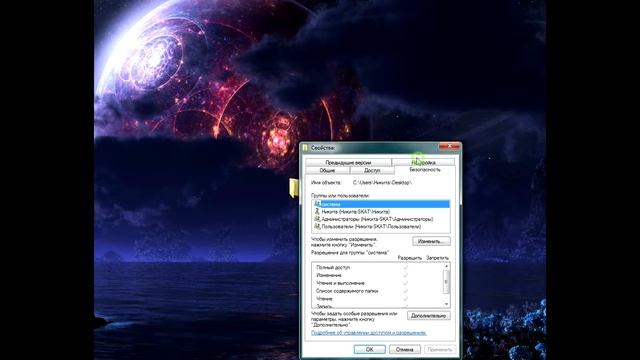
Task: Open the Дополнительно advanced settings button
Action: (x=429, y=316)
